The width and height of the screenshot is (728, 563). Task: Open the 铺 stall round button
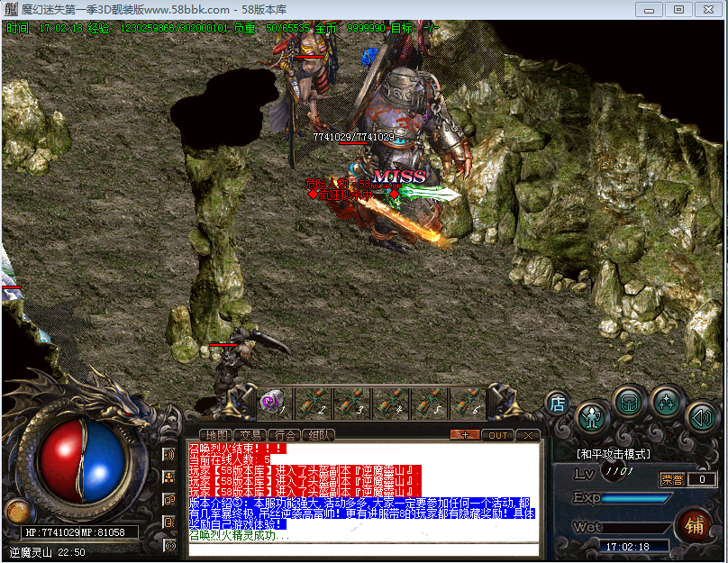click(x=695, y=526)
